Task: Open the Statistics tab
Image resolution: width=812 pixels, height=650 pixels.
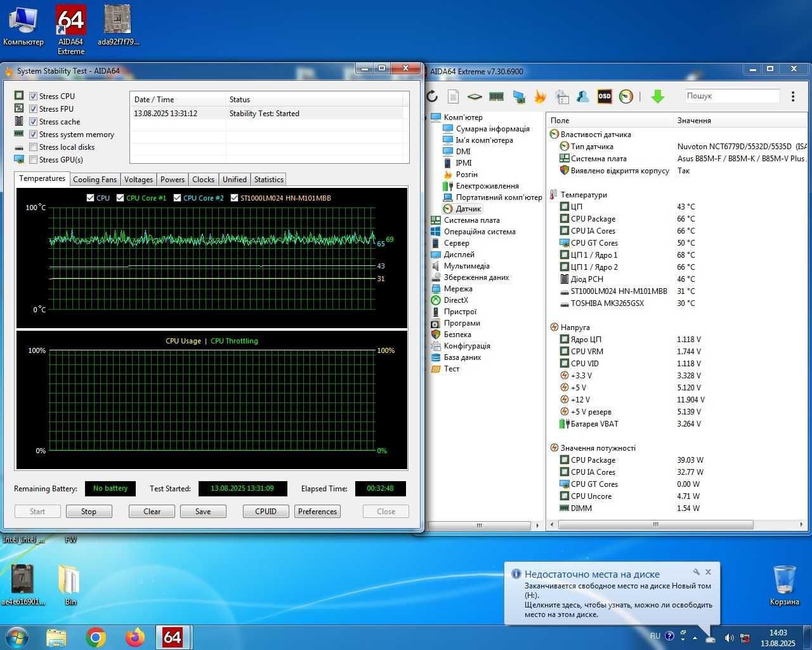Action: [268, 180]
